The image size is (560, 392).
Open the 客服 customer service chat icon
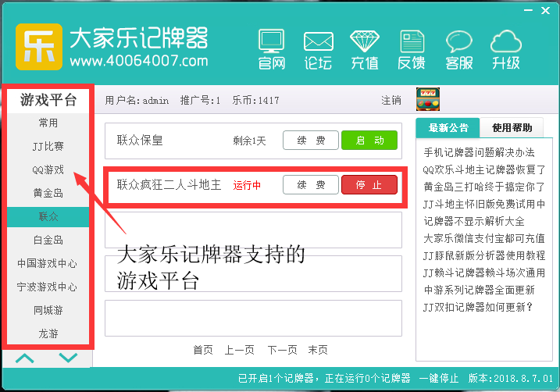tap(459, 49)
